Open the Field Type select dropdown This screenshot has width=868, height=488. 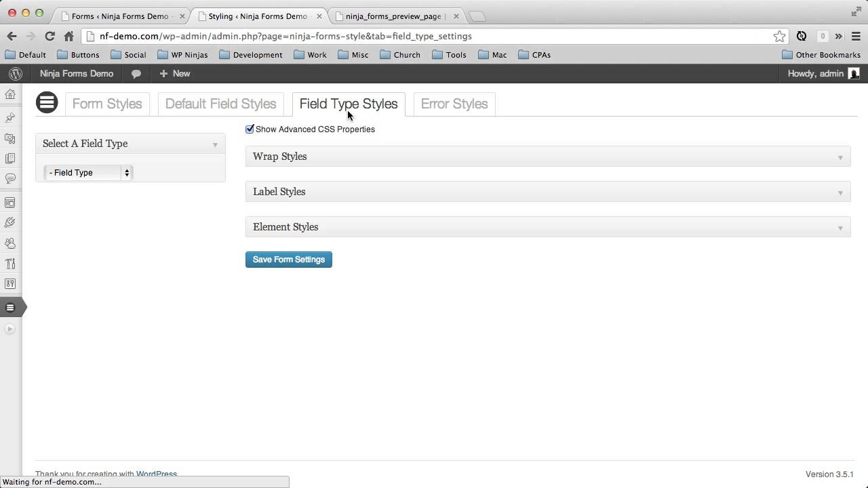[x=88, y=173]
